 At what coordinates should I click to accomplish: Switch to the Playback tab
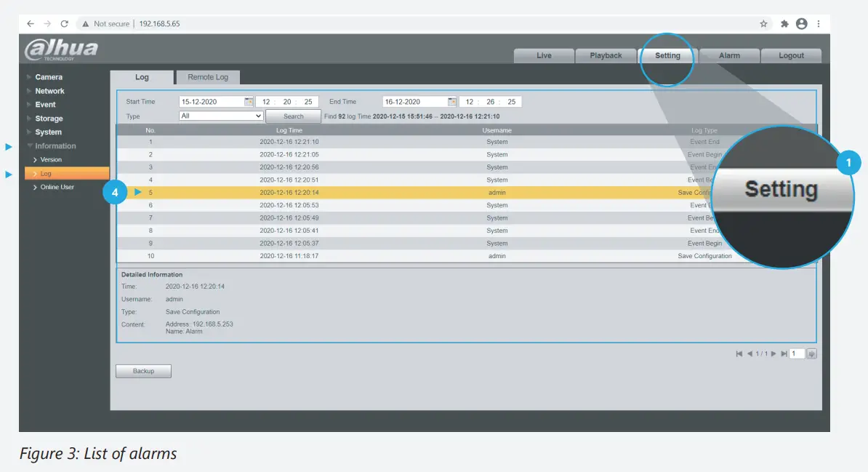[606, 55]
